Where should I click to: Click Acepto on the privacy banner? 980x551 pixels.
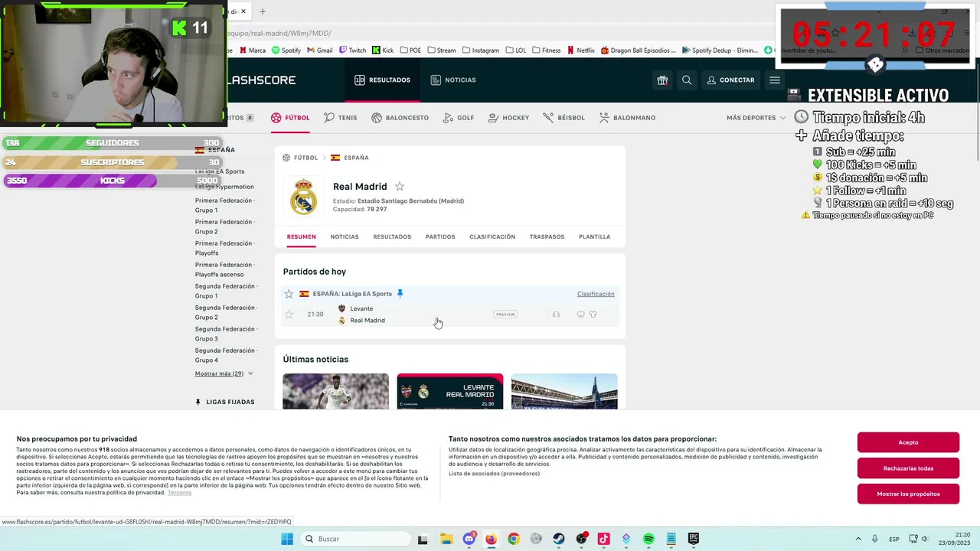pos(908,442)
